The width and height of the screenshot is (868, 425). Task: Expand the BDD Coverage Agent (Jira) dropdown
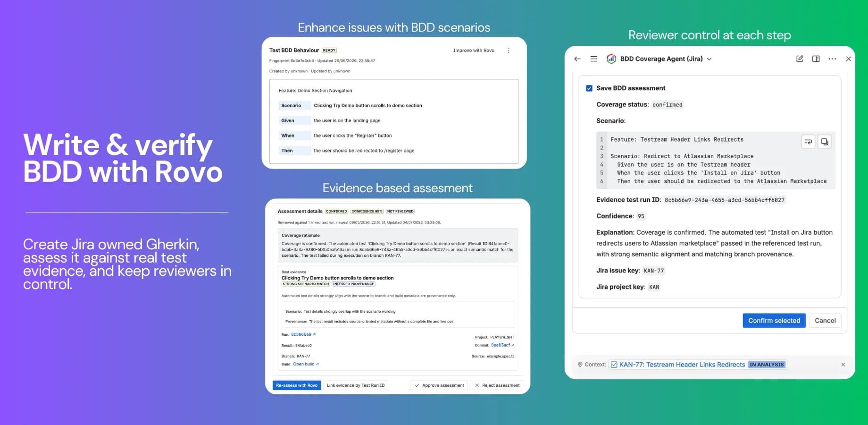click(x=709, y=59)
